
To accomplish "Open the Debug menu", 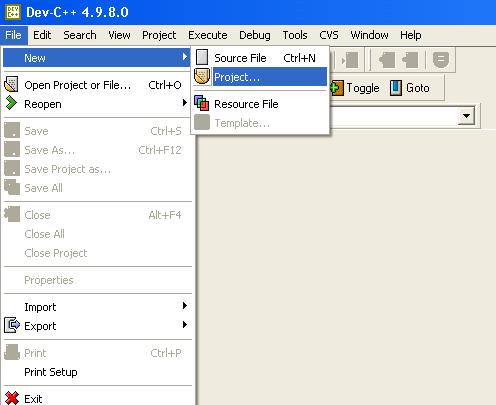I will click(x=255, y=35).
